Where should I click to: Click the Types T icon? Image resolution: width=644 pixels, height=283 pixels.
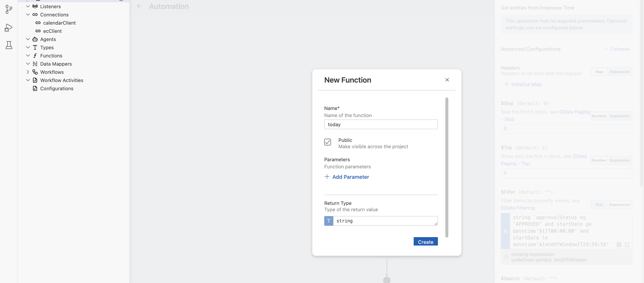[x=35, y=48]
